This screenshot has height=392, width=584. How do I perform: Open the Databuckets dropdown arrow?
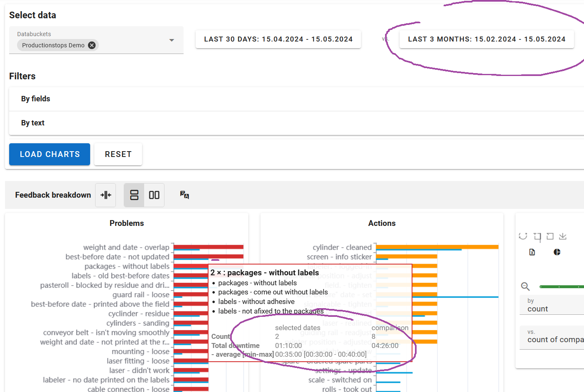click(x=172, y=40)
